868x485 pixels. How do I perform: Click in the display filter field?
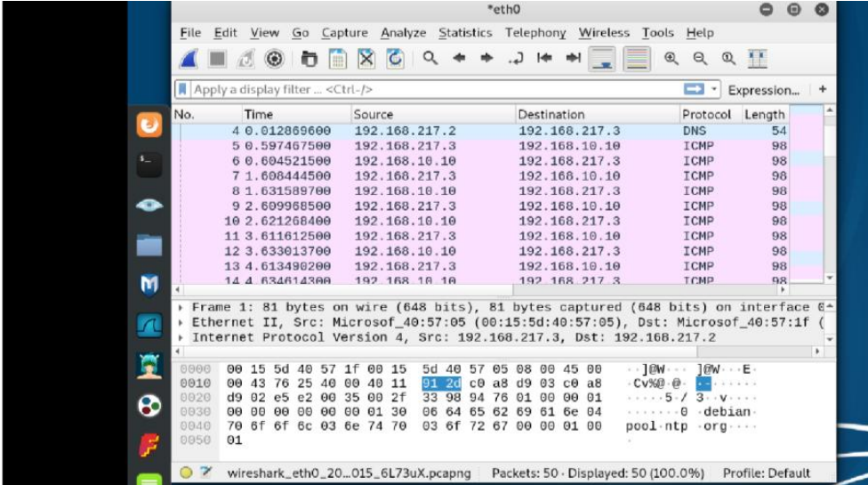tap(427, 90)
